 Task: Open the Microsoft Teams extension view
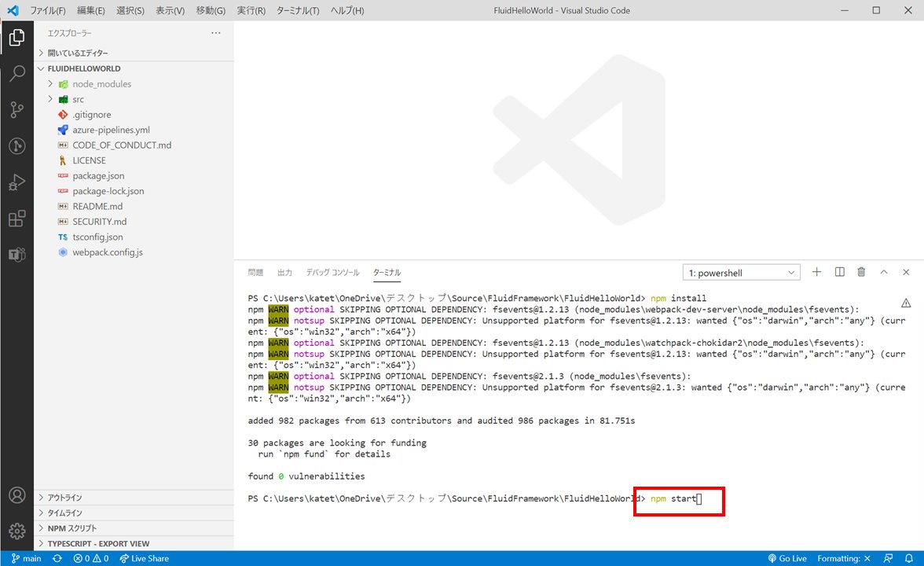click(17, 253)
